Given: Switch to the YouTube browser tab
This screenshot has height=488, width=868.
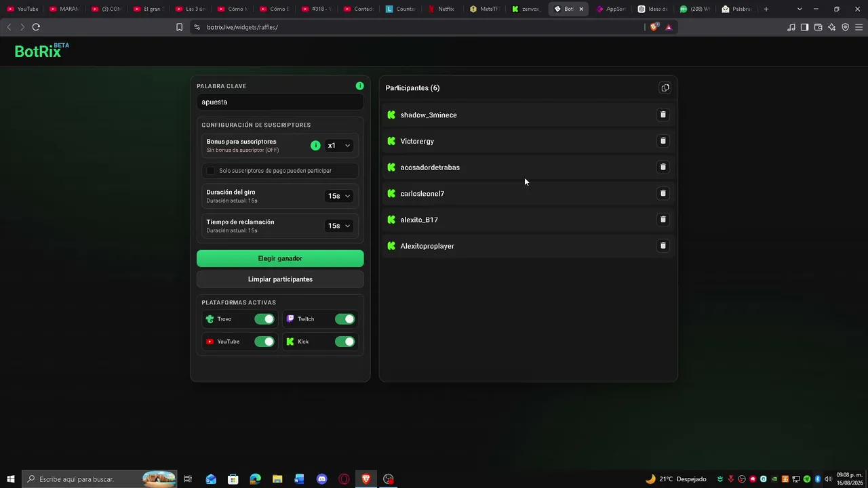Looking at the screenshot, I should point(22,9).
